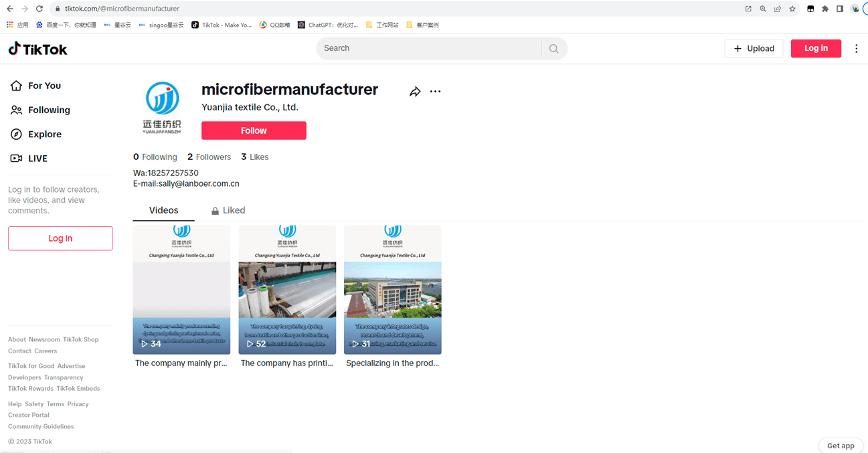Open the Newsroom footer link

(x=44, y=340)
